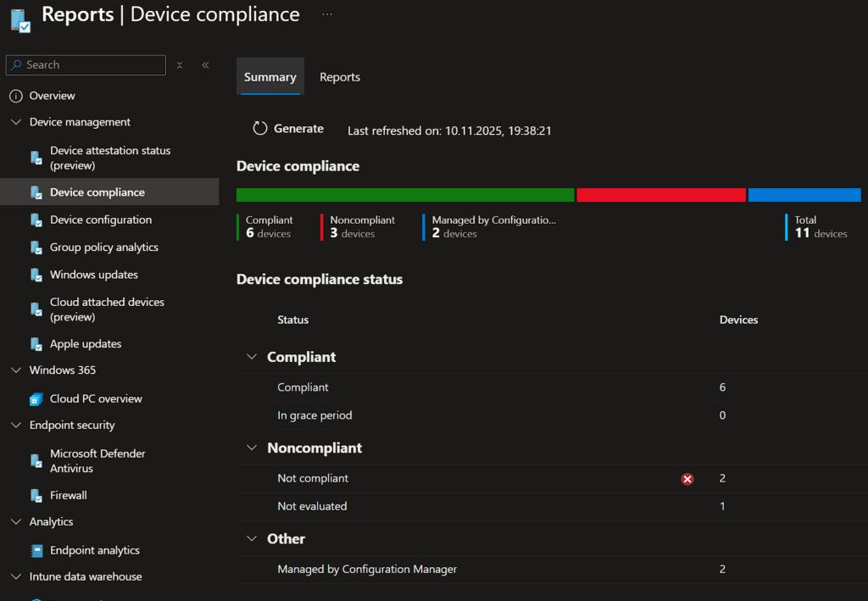Click the Group policy analytics icon
Screen dimensions: 868x601
pos(36,248)
